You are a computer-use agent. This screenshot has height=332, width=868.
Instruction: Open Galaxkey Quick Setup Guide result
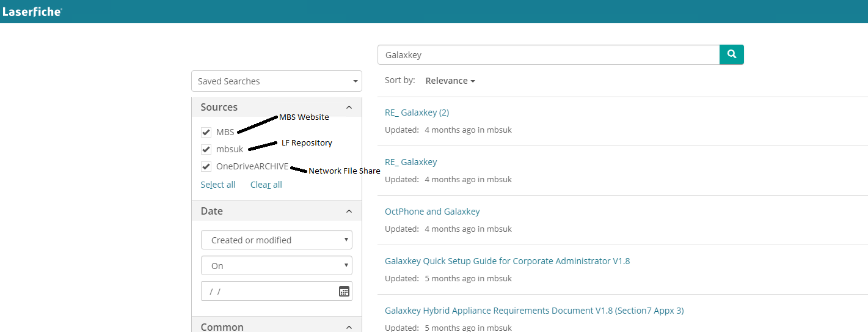[x=507, y=261]
